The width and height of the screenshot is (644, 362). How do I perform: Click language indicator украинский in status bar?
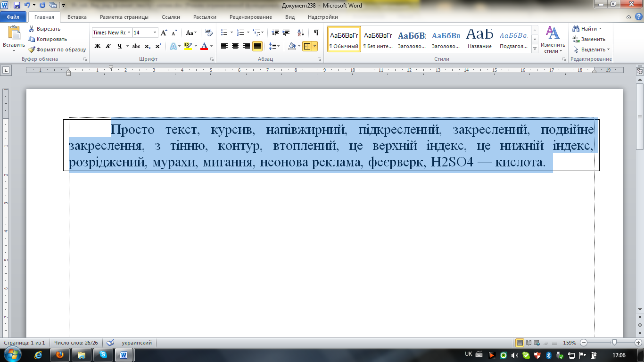tap(137, 343)
